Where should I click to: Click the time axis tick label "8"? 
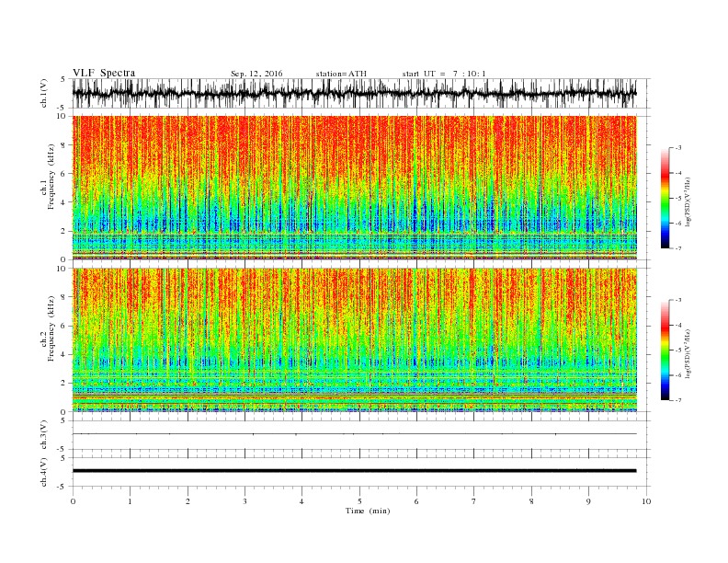point(531,501)
